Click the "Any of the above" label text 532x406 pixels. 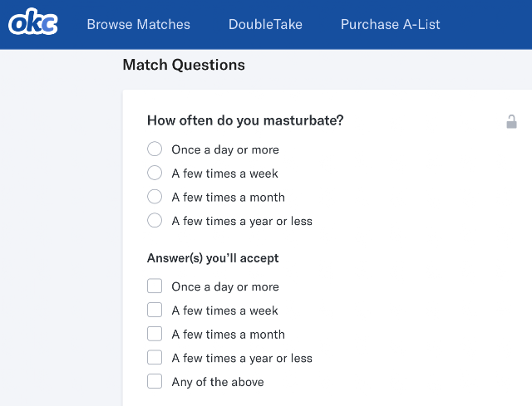pyautogui.click(x=218, y=382)
